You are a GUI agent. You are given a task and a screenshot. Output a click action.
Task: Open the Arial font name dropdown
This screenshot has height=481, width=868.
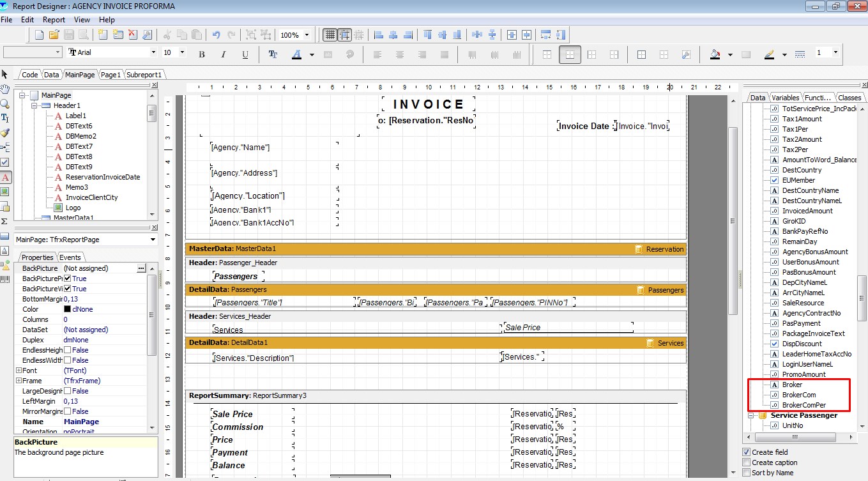pos(153,52)
